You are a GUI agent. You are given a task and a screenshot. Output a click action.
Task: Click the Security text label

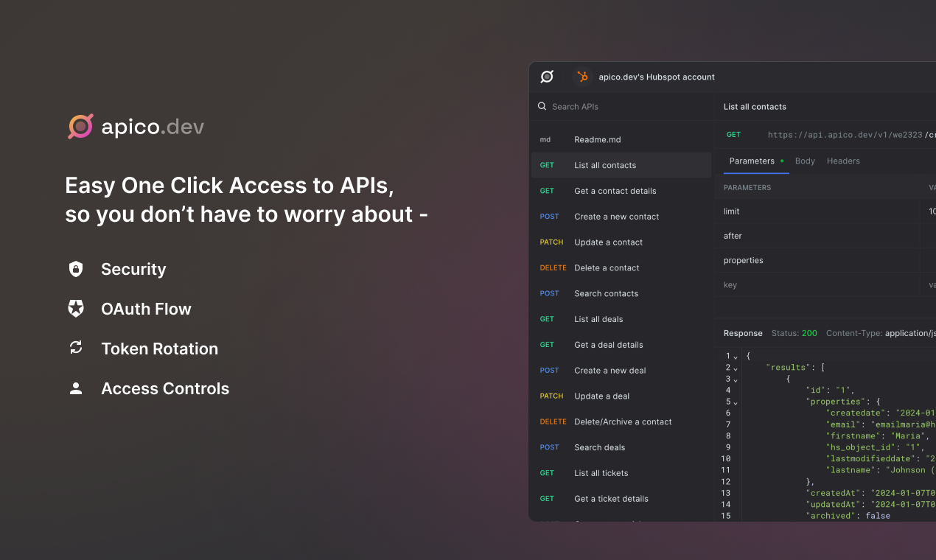133,269
